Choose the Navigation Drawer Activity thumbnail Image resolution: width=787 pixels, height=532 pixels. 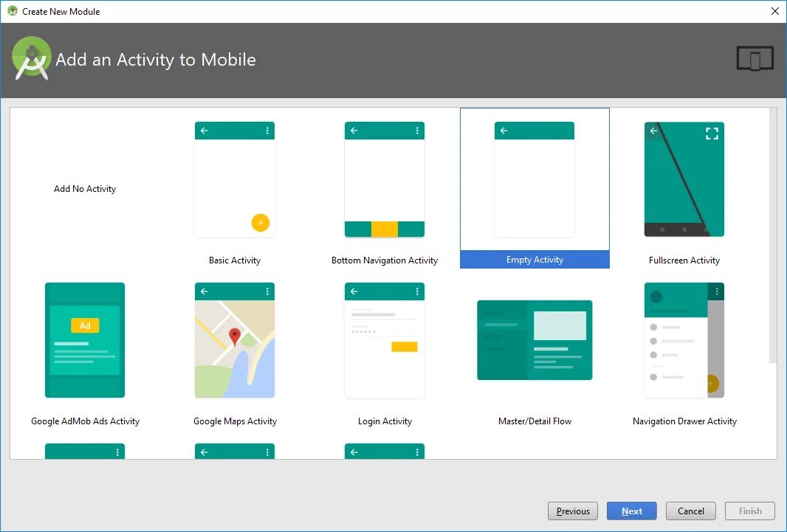(x=684, y=340)
